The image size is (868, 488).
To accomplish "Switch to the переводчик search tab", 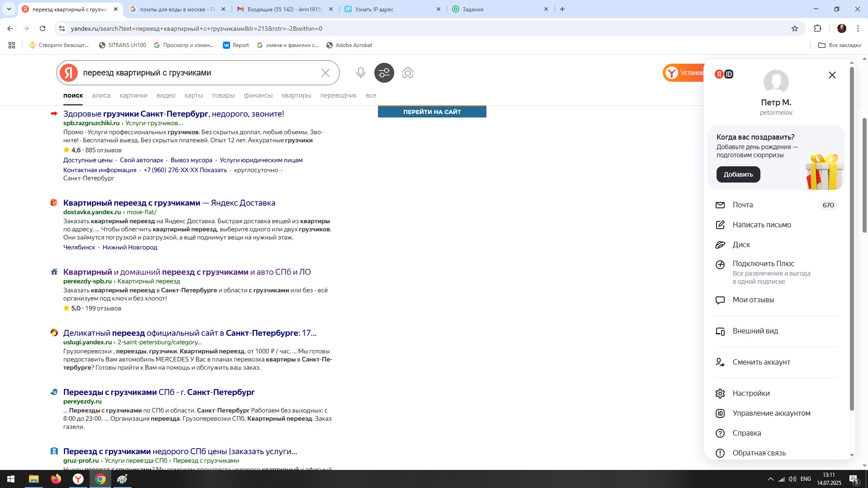I will coord(338,95).
